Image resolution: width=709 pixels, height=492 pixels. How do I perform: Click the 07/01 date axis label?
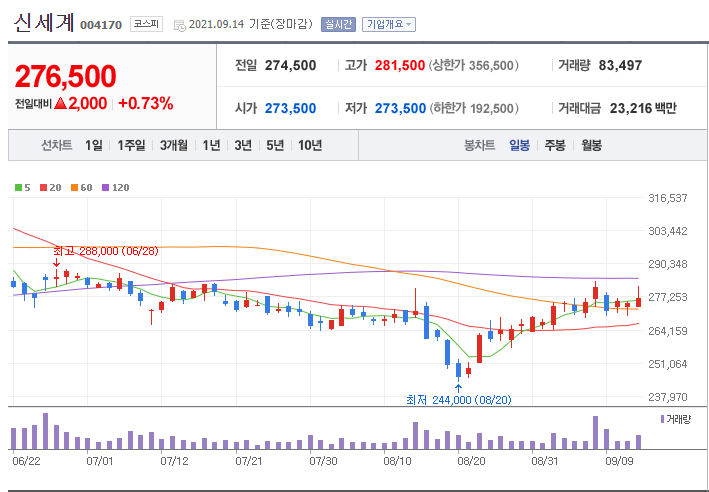tap(100, 461)
